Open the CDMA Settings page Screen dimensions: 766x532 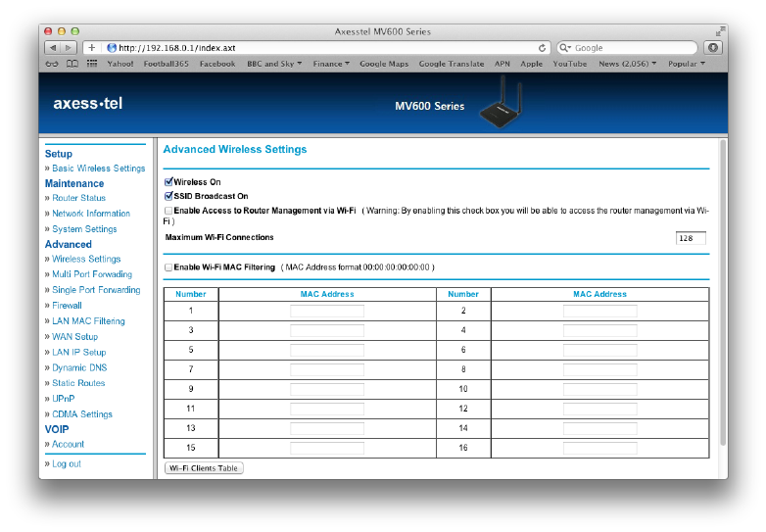(82, 414)
